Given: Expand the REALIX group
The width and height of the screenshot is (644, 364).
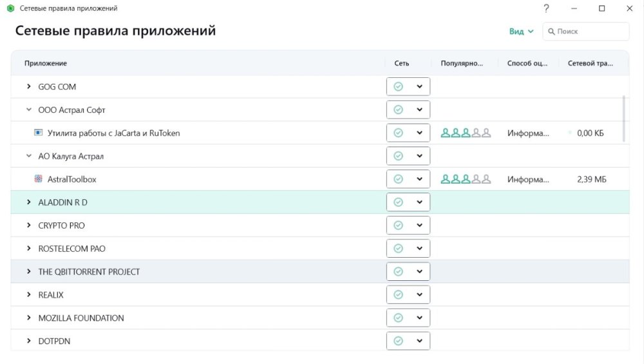Looking at the screenshot, I should 29,294.
